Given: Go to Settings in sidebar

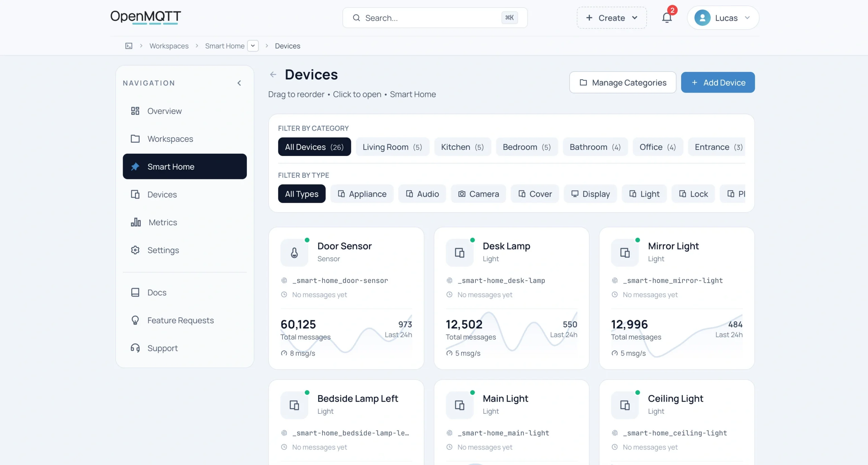Looking at the screenshot, I should click(x=163, y=250).
